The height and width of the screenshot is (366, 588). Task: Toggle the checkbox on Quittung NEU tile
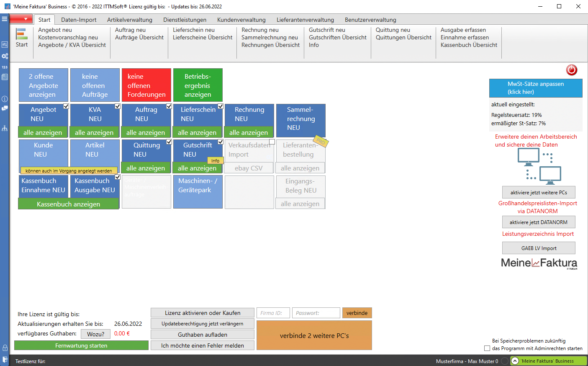pyautogui.click(x=169, y=142)
